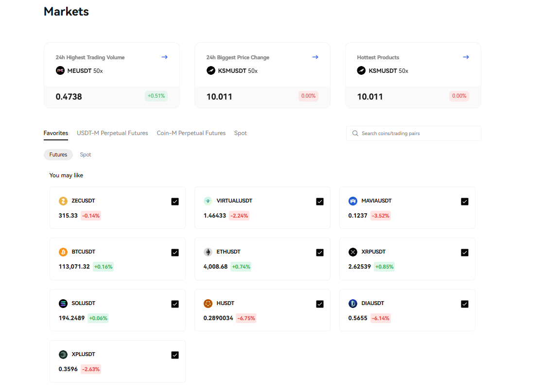Unfavorite the BTCUSDT pair
Viewport: 543px width, 392px height.
[175, 252]
